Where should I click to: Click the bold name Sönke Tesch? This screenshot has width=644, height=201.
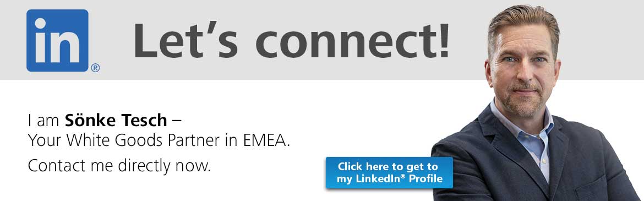click(116, 121)
